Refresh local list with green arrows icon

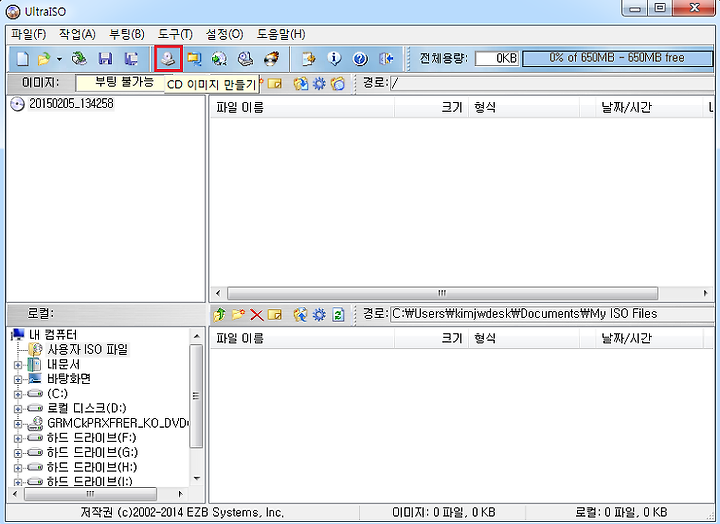click(338, 315)
